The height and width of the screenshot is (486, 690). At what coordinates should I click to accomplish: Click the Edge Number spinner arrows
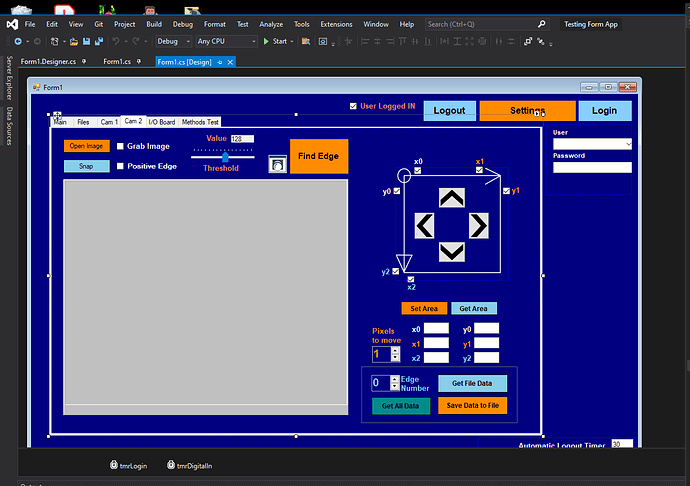tap(395, 383)
